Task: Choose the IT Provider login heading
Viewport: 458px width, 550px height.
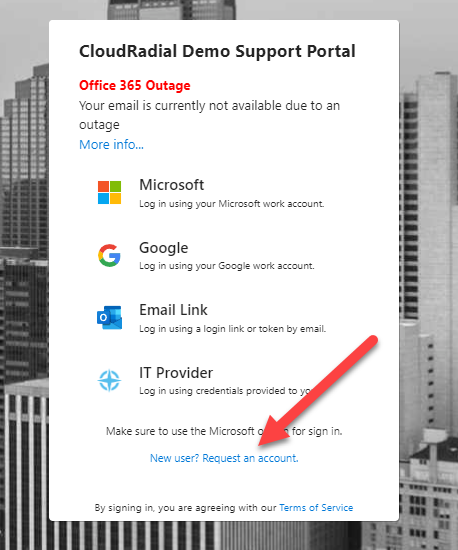Action: coord(176,373)
